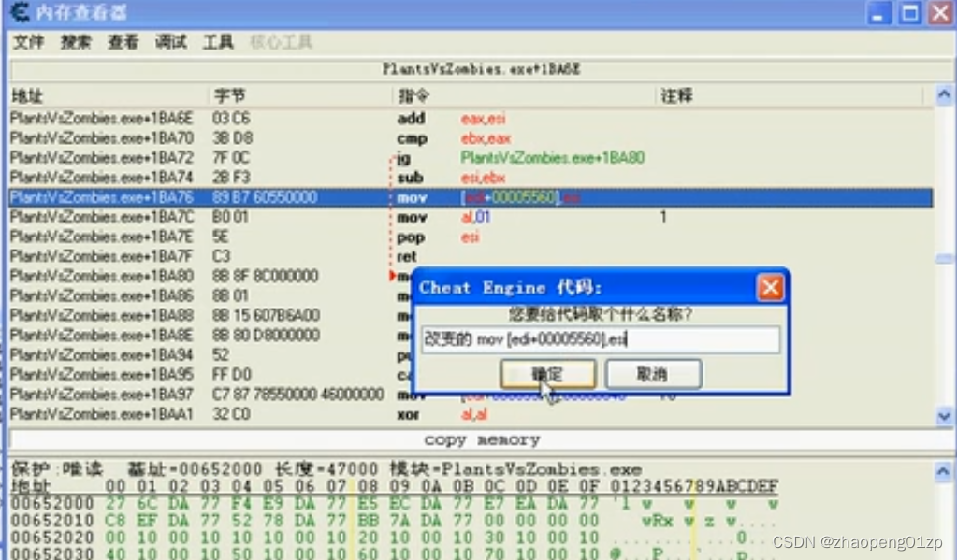
Task: Click hex row address 00652030
Action: 52,553
